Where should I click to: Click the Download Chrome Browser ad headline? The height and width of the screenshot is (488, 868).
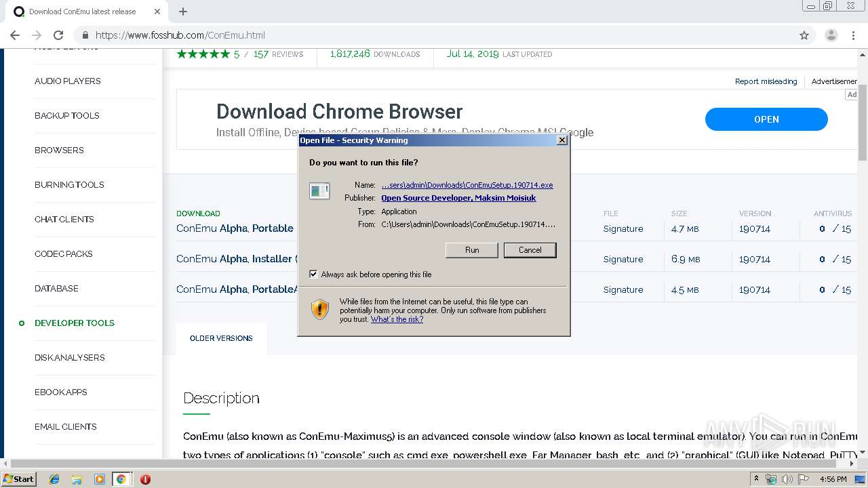click(339, 111)
